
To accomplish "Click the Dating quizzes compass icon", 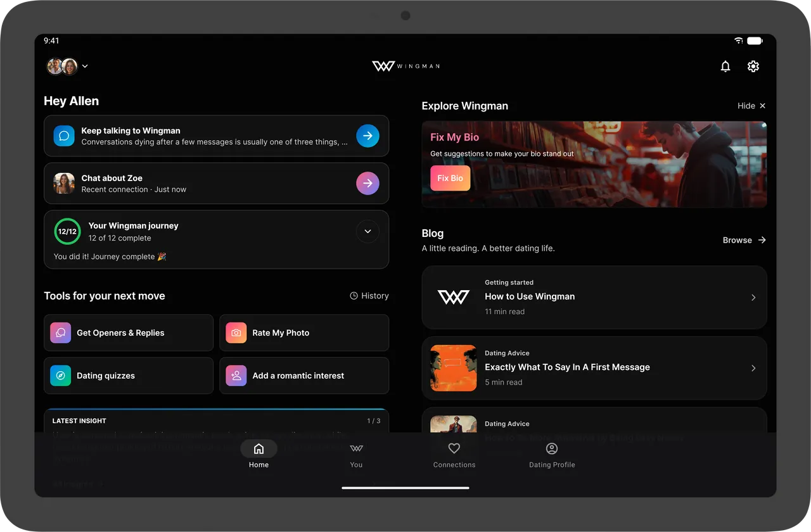I will click(x=61, y=376).
